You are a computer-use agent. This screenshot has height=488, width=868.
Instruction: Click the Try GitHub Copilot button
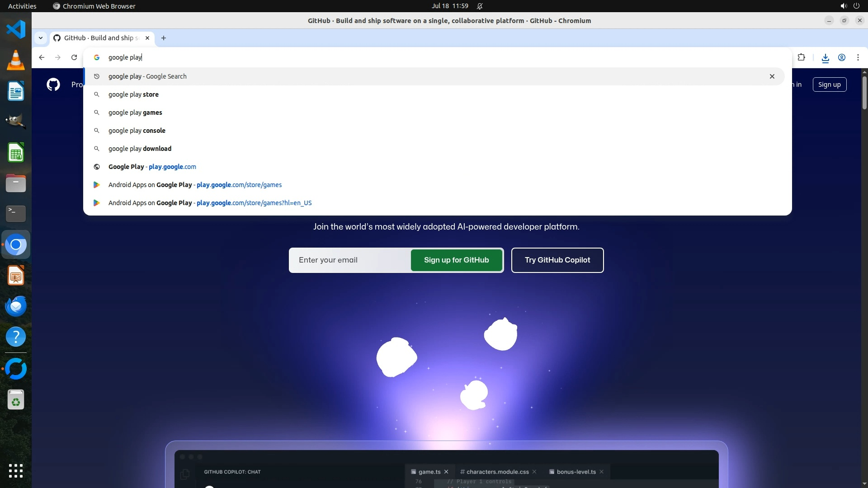pos(557,260)
